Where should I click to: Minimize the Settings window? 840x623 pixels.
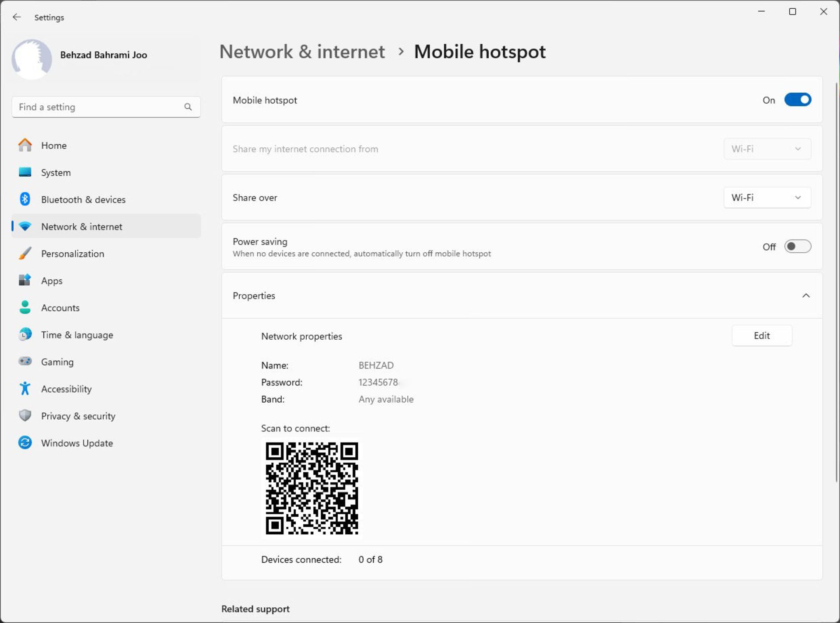point(761,12)
